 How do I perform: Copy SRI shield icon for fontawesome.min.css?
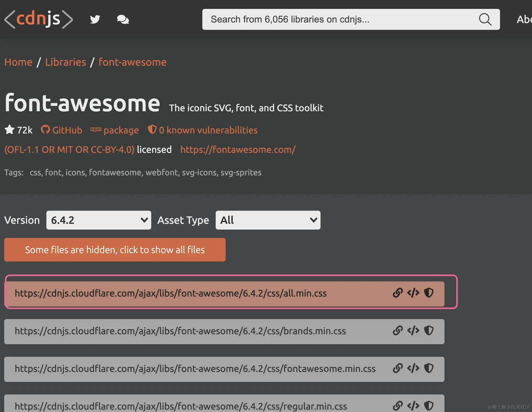[x=429, y=368]
